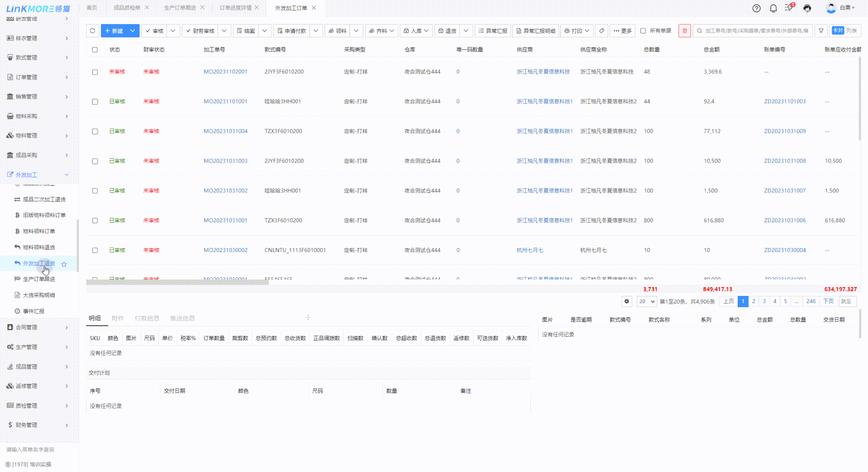The image size is (868, 472).
Task: Open the filter funnel icon
Action: [821, 31]
